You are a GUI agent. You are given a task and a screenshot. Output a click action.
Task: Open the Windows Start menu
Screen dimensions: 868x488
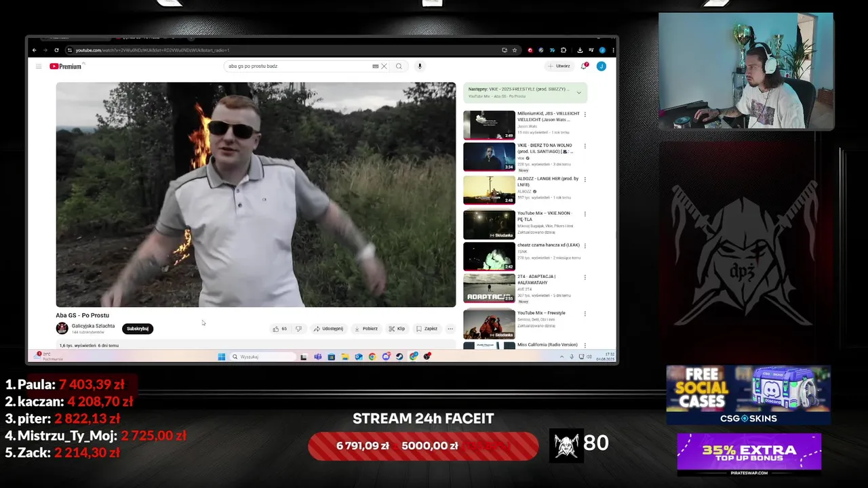[x=221, y=357]
